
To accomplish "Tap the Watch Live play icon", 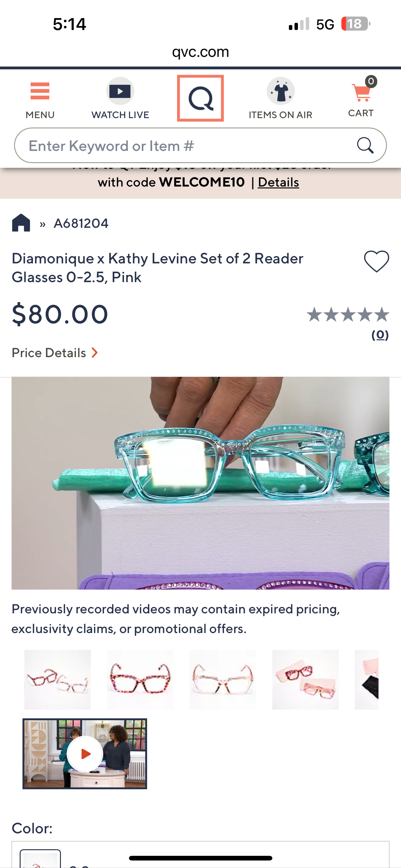I will tap(120, 91).
